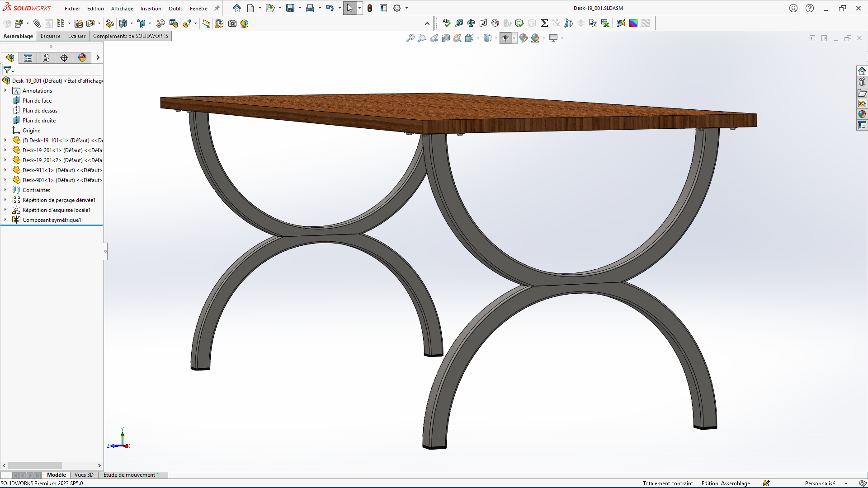Open the Fichier menu
The height and width of the screenshot is (488, 868).
72,9
